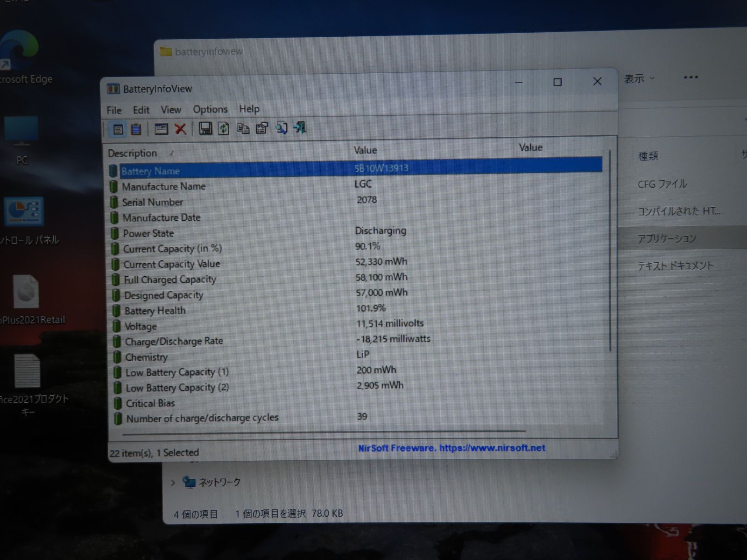Click the 種類 column header in Explorer
The image size is (747, 560).
[648, 156]
